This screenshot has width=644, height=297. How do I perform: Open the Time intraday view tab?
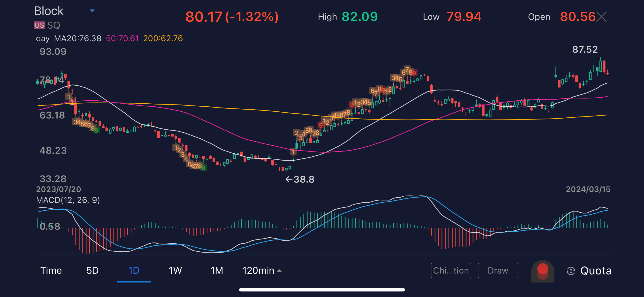tap(51, 271)
